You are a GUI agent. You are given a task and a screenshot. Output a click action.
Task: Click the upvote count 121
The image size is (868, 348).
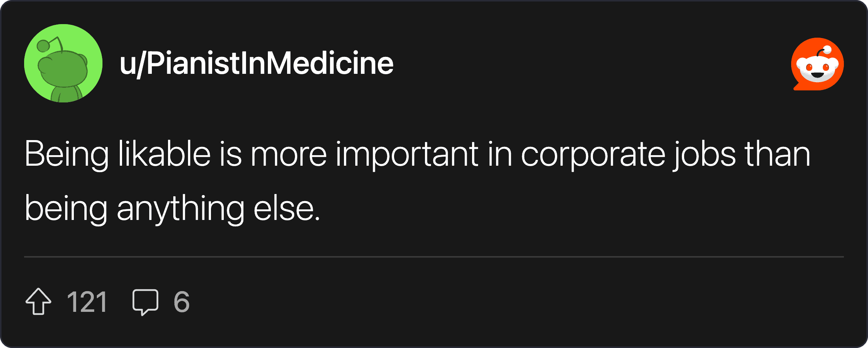(x=87, y=302)
